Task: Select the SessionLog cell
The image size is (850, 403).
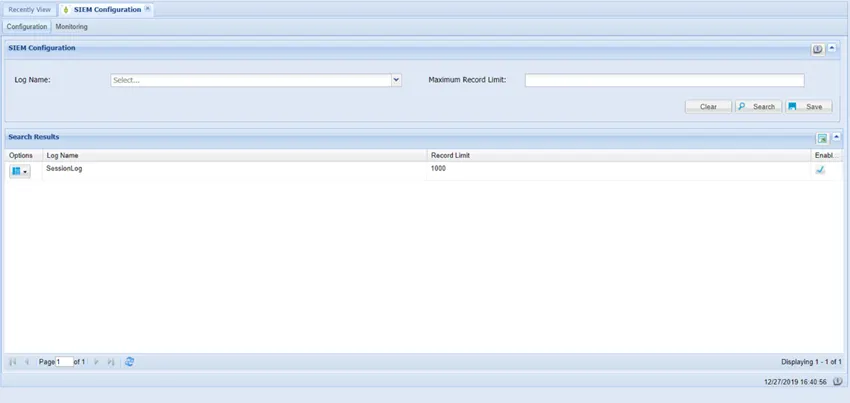Action: (x=234, y=171)
